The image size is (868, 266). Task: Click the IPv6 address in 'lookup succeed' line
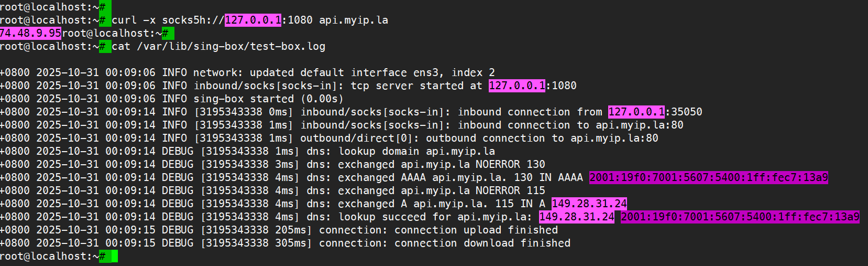[740, 217]
